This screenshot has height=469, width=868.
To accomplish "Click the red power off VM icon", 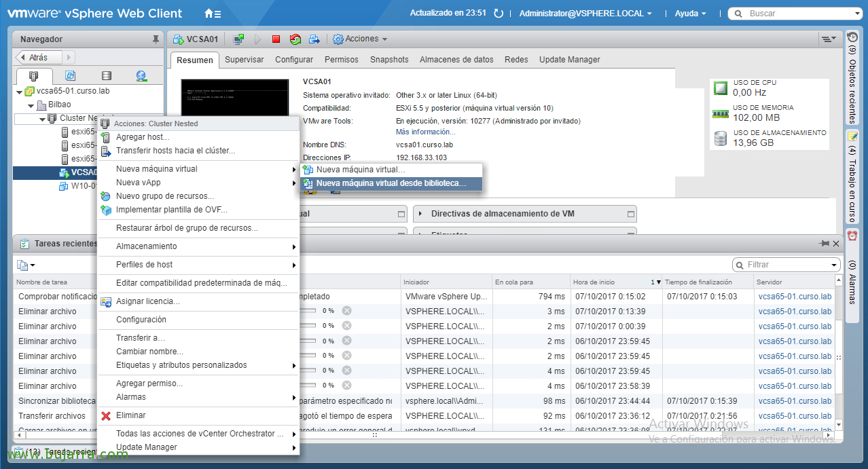I will 276,39.
